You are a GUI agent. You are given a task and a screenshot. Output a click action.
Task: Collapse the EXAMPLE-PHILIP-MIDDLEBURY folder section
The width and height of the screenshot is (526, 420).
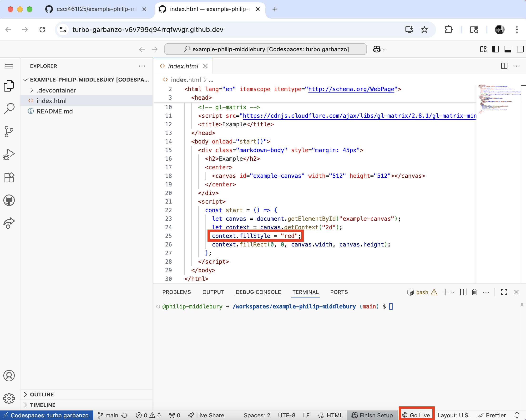pyautogui.click(x=86, y=80)
